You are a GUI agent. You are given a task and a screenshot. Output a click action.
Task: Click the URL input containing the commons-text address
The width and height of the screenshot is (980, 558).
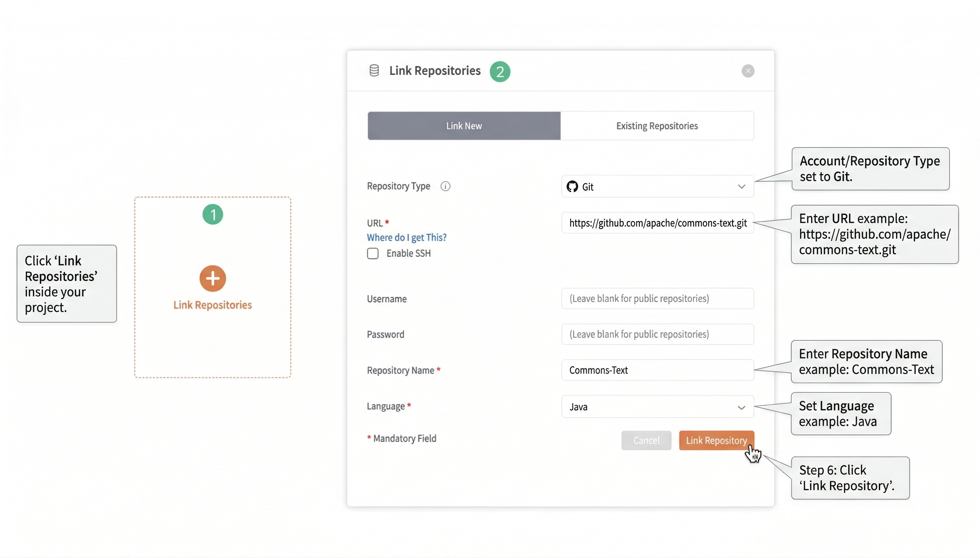point(656,223)
